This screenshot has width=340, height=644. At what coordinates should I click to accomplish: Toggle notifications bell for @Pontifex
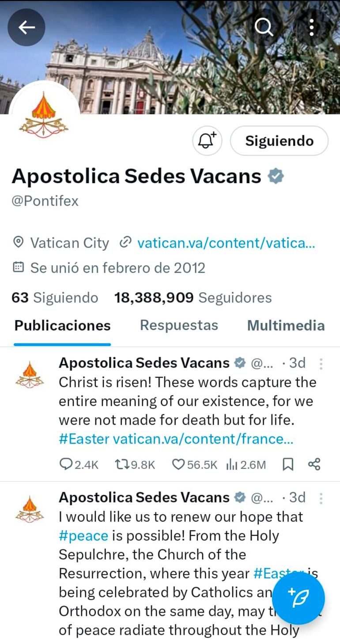(207, 141)
